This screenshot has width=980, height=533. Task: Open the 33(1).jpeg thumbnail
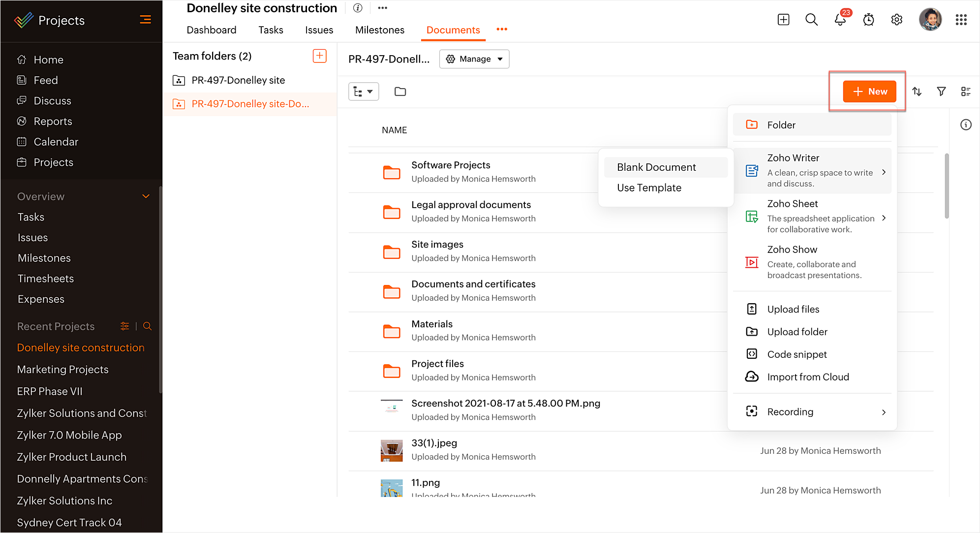392,450
